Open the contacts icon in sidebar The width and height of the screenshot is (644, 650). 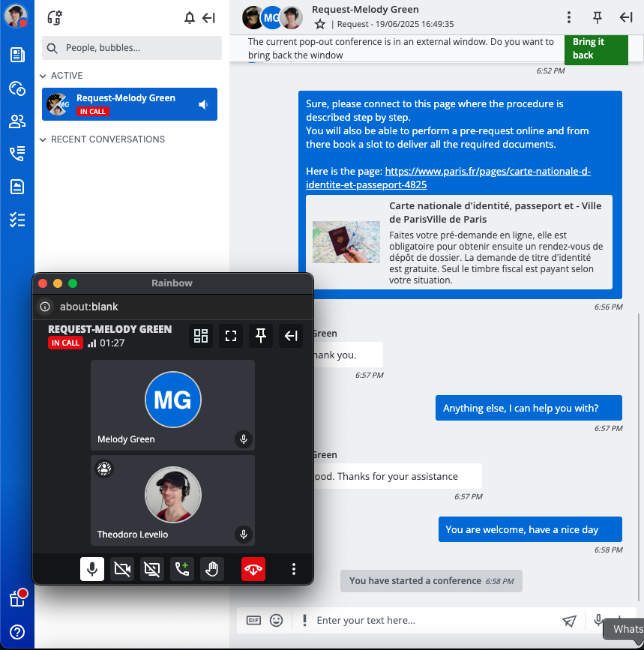pyautogui.click(x=17, y=121)
